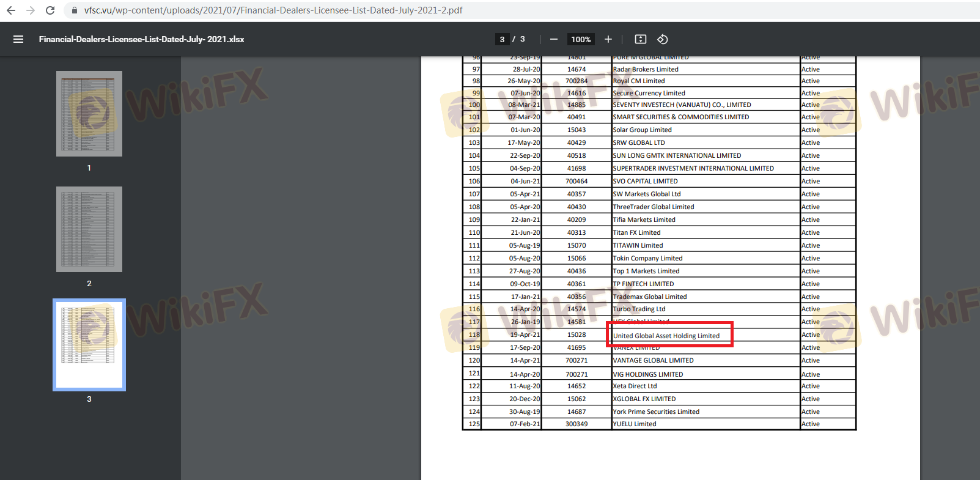Image resolution: width=980 pixels, height=480 pixels.
Task: Click the site security lock icon
Action: point(75,10)
